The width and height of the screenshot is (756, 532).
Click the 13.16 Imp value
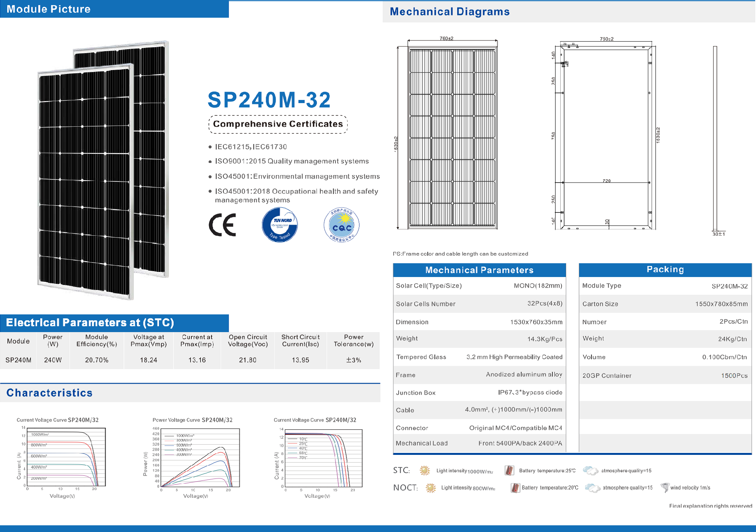point(197,360)
